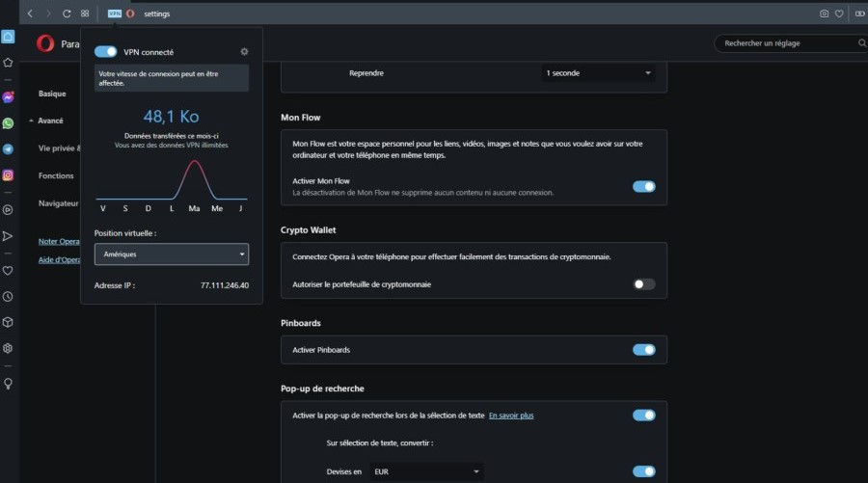Screen dimensions: 868x483
Task: Open the Player icon in sidebar
Action: pyautogui.click(x=8, y=210)
